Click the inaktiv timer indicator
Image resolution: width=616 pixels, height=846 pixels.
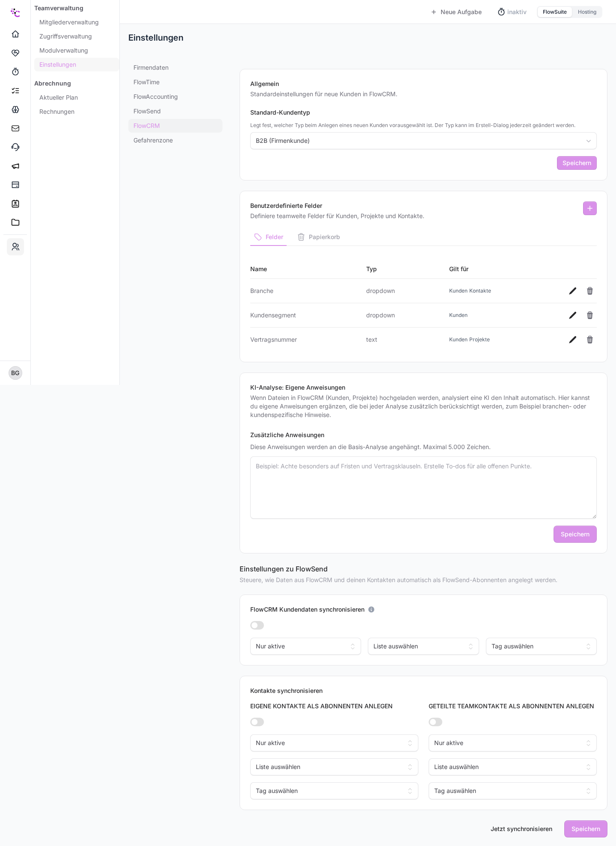pyautogui.click(x=512, y=12)
